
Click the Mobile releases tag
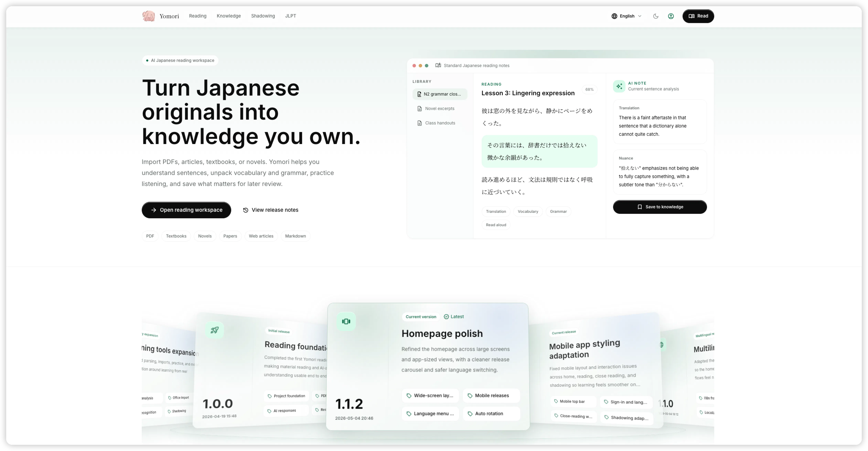[491, 395]
